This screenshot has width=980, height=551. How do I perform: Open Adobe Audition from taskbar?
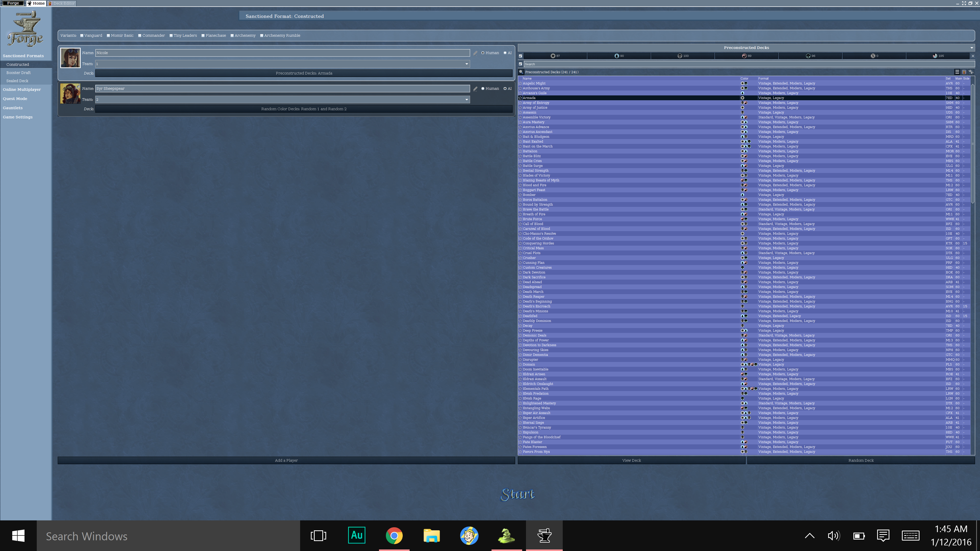point(357,535)
